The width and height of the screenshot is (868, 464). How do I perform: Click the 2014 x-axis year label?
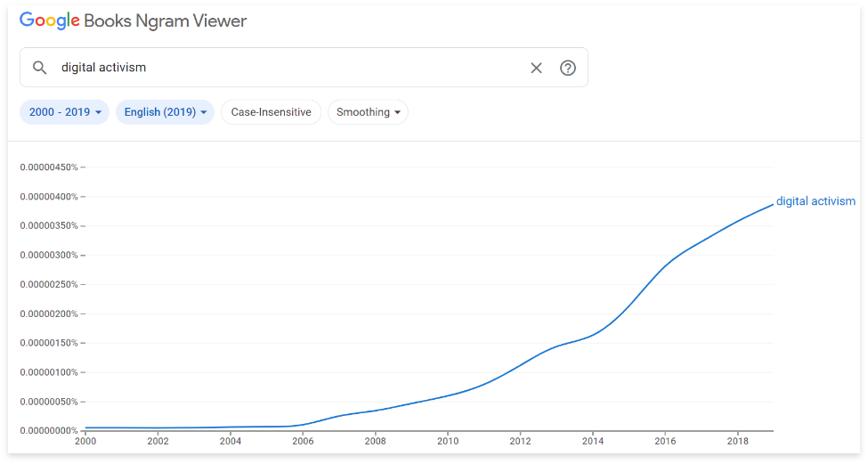coord(593,441)
